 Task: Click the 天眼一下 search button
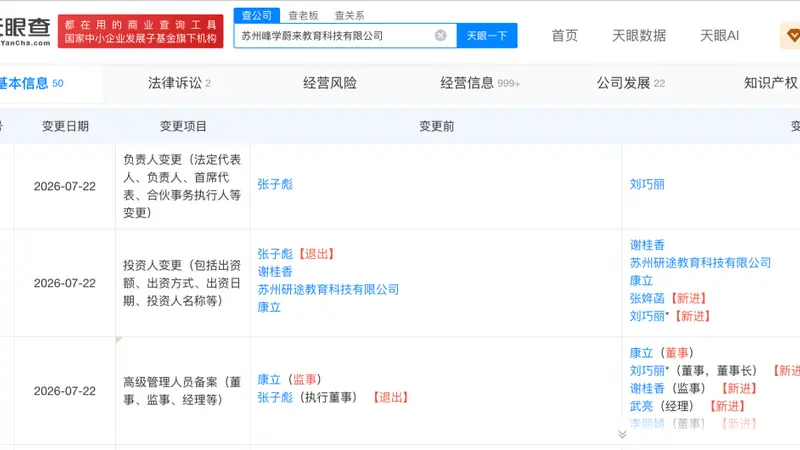tap(487, 35)
